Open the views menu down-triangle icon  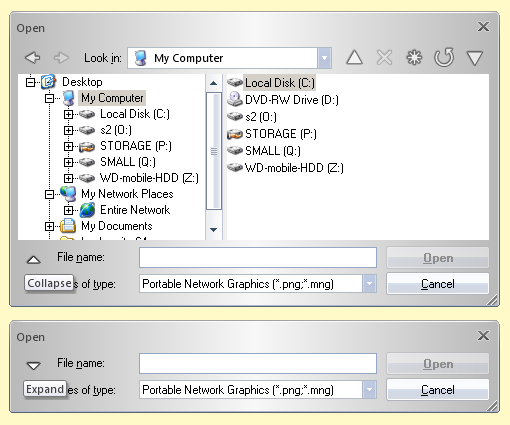pos(475,58)
